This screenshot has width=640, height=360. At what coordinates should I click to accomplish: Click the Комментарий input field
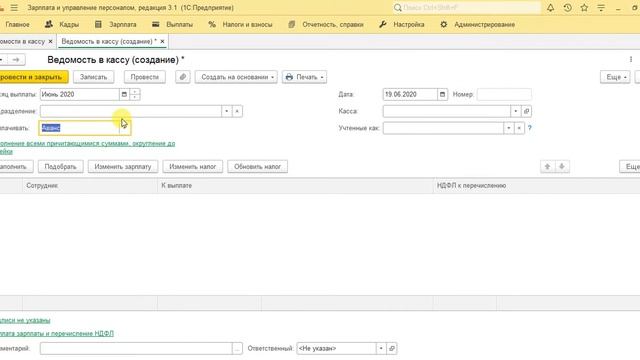click(x=136, y=348)
